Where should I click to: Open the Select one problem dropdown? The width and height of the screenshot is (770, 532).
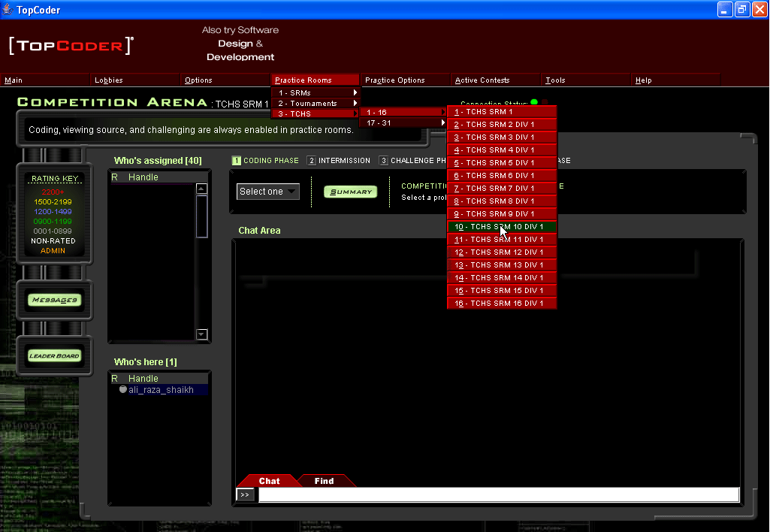coord(267,192)
